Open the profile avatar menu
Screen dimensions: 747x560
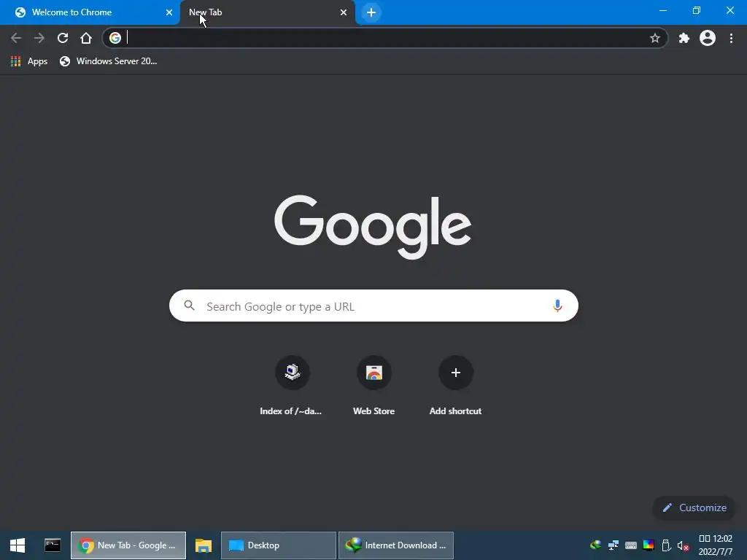tap(708, 38)
